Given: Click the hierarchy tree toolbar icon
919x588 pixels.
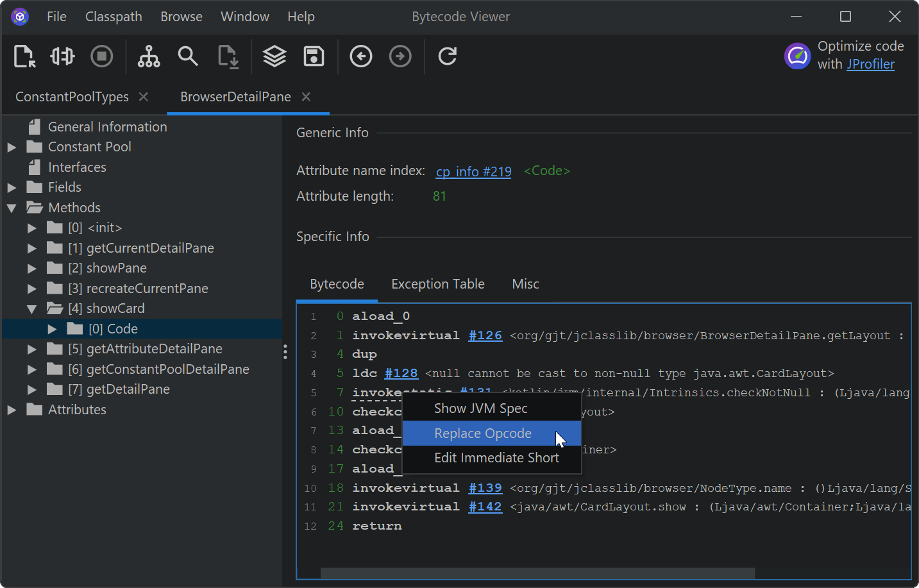Looking at the screenshot, I should (149, 56).
